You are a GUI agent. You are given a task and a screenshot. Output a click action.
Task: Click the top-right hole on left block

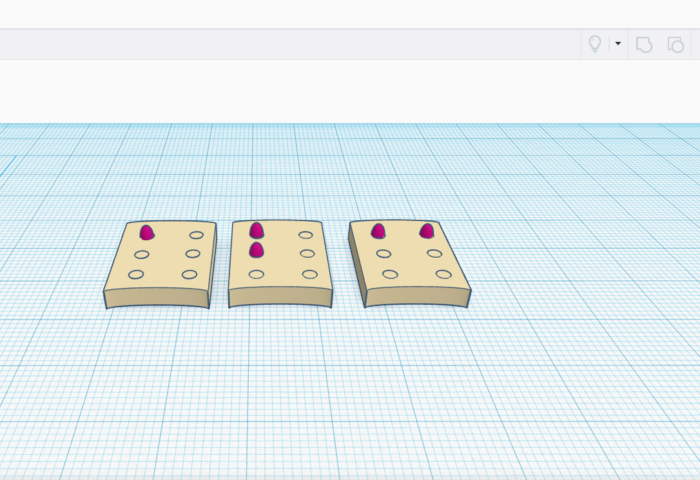pos(196,235)
